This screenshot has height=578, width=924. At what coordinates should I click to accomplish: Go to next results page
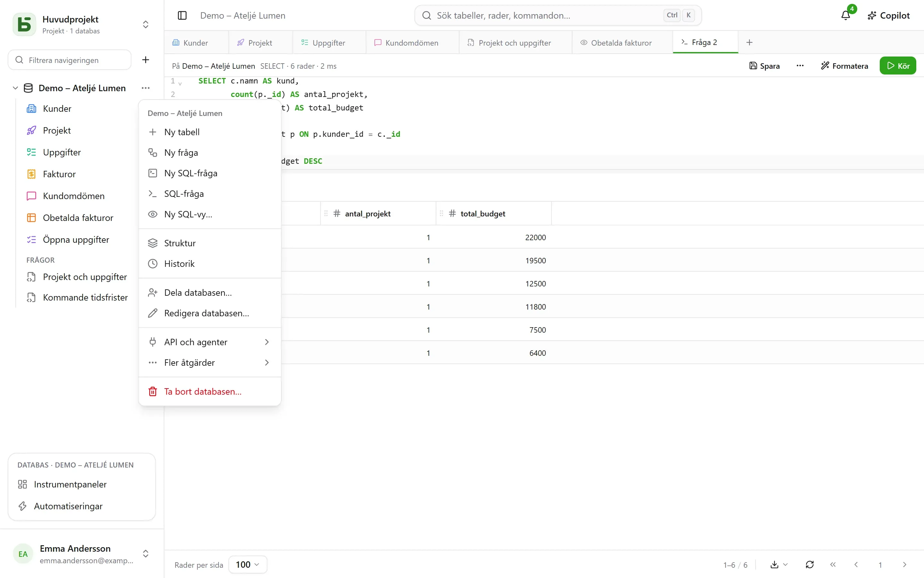[904, 564]
